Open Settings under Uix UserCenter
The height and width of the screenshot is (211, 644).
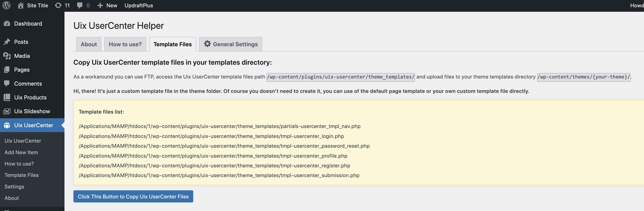click(x=14, y=186)
